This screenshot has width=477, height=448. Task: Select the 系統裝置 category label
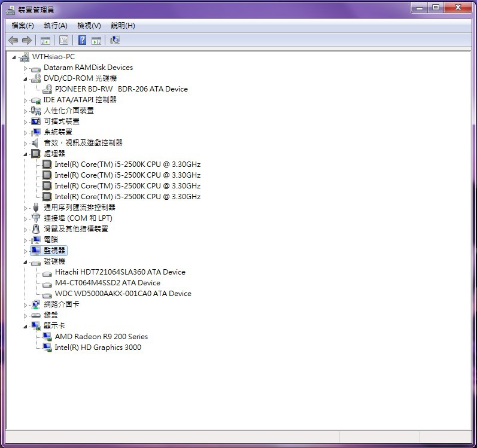(58, 132)
